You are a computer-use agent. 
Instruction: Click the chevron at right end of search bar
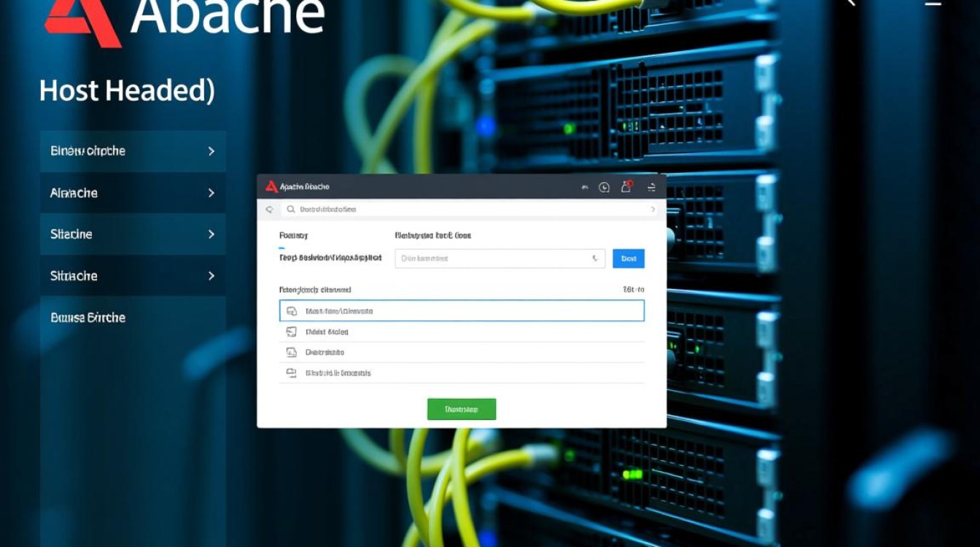tap(653, 209)
